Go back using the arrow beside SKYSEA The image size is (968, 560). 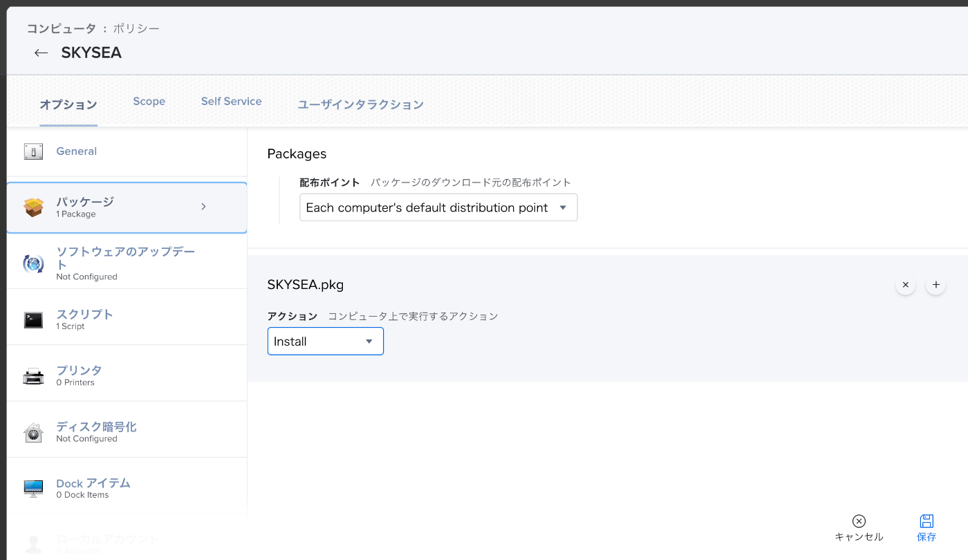tap(41, 53)
